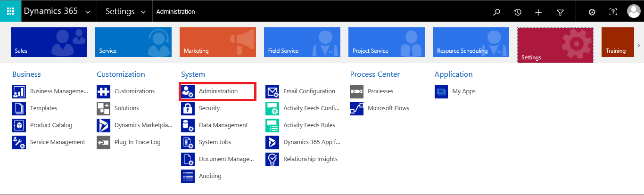The width and height of the screenshot is (644, 195).
Task: Open the app launcher waffle icon
Action: 10,11
